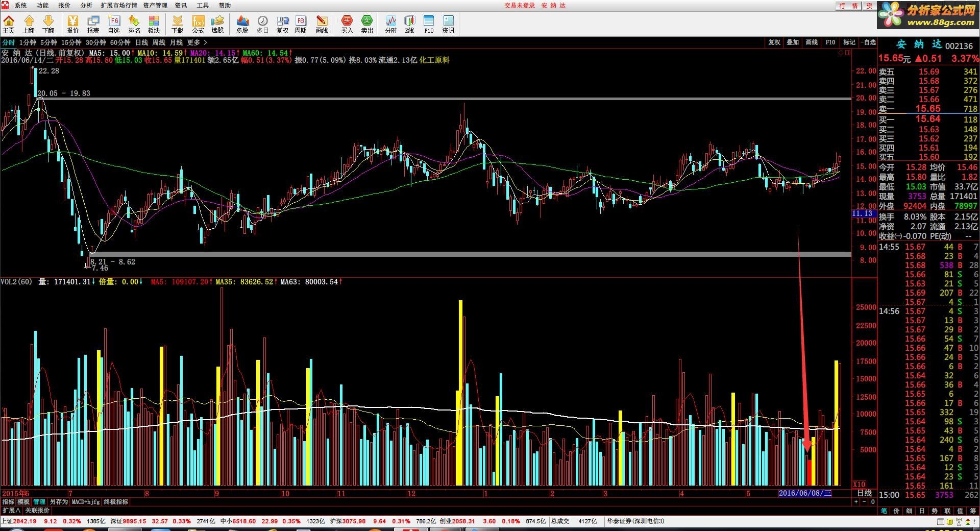Open the 报表 reports icon
980x531 pixels.
(93, 24)
